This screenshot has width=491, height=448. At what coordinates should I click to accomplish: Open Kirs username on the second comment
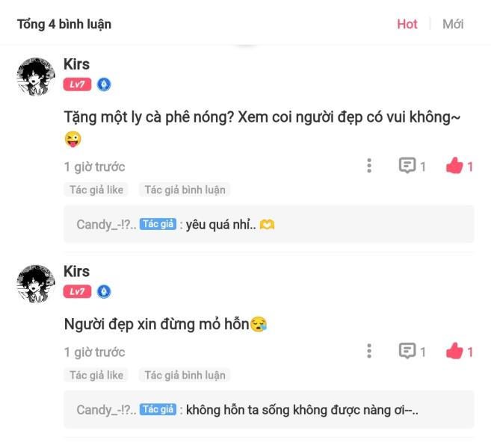pyautogui.click(x=77, y=271)
